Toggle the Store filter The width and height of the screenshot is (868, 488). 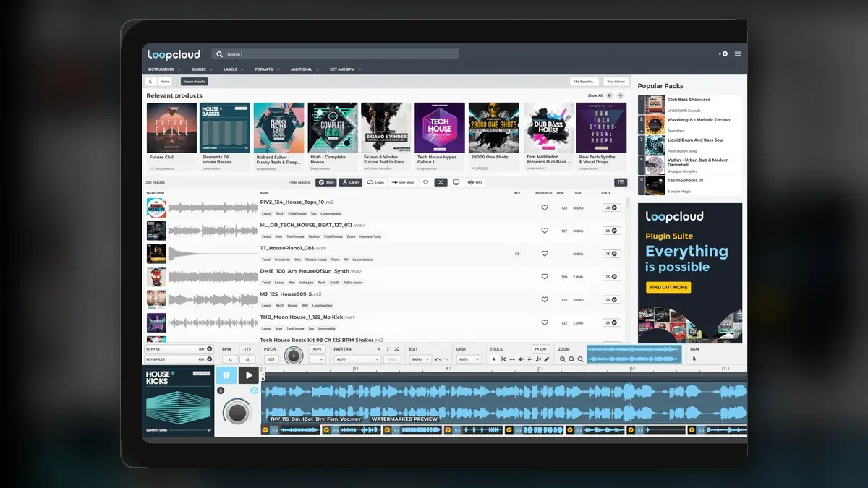click(326, 182)
